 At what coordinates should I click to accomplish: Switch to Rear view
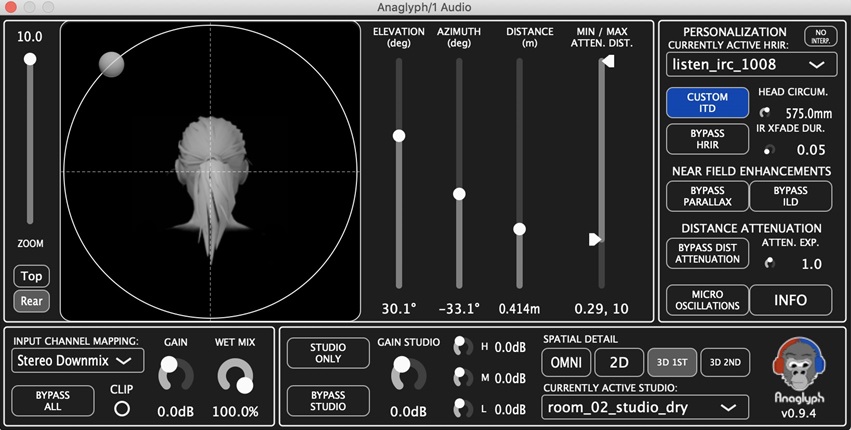tap(31, 301)
